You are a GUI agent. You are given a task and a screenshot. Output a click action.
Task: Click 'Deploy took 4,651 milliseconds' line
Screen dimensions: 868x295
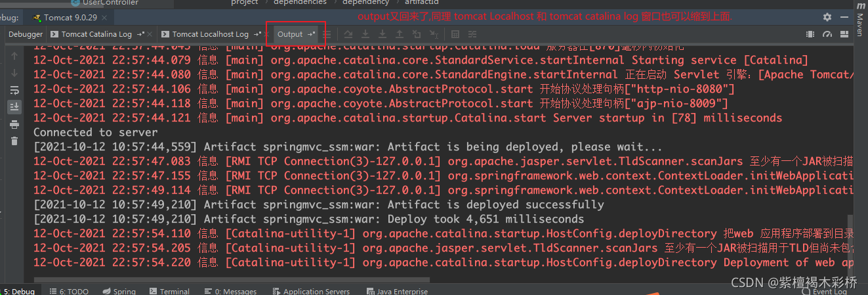(x=308, y=219)
